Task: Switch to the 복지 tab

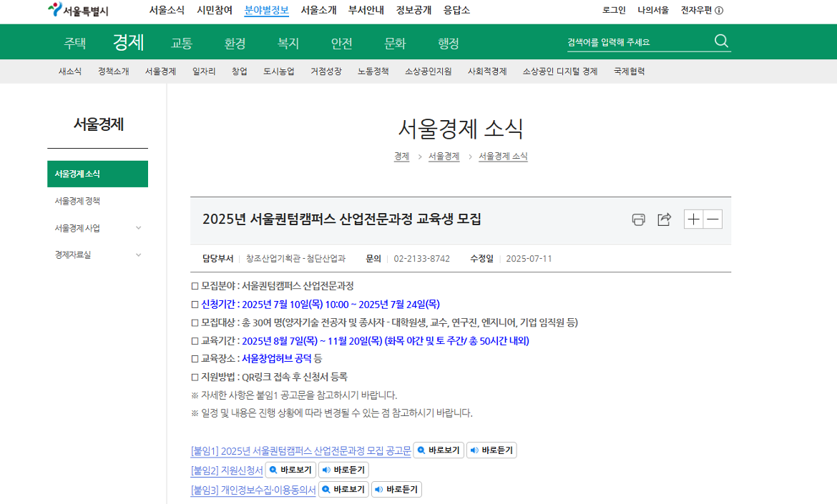Action: pos(288,42)
